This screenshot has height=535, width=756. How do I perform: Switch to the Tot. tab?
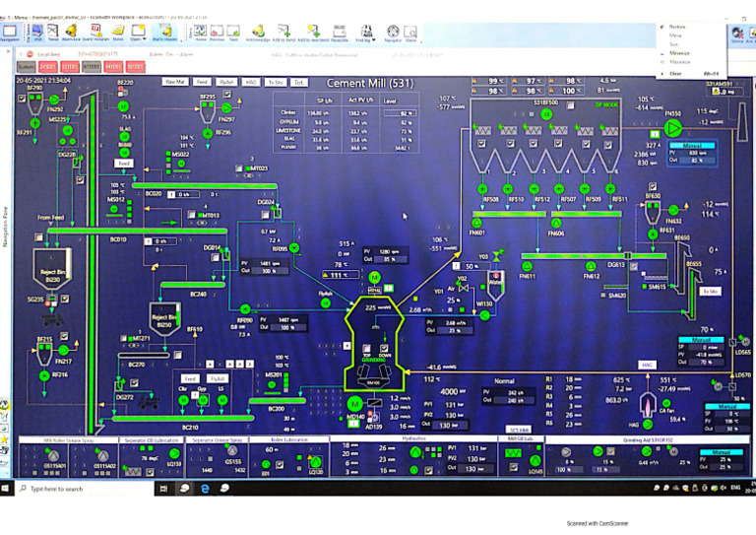299,82
